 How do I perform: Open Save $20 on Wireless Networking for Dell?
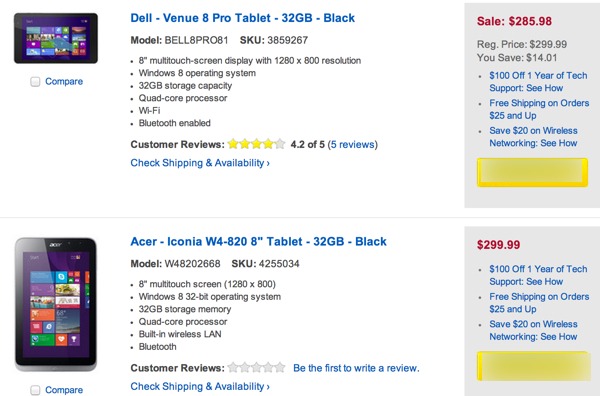pyautogui.click(x=533, y=137)
